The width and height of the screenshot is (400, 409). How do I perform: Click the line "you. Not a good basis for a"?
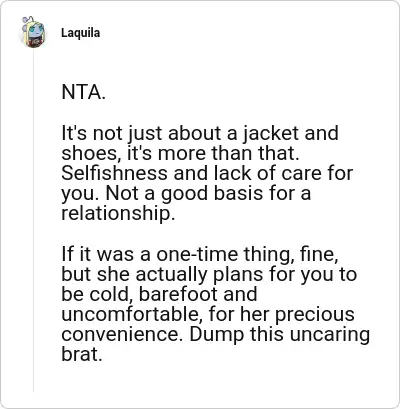coord(186,194)
